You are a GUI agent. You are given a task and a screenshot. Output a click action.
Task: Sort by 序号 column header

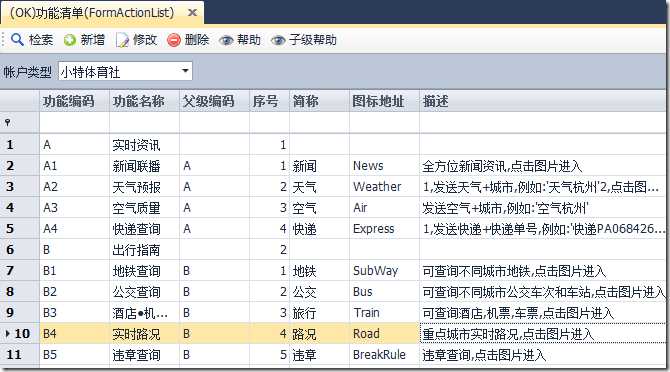[x=270, y=101]
